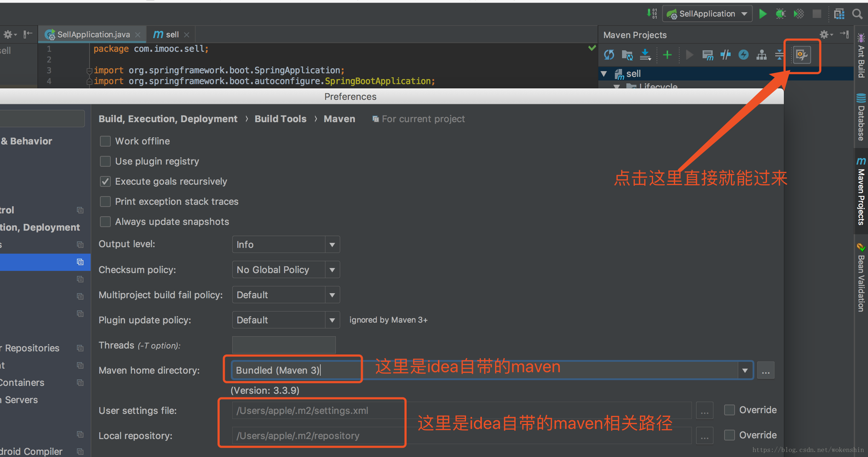868x457 pixels.
Task: Download sources and documentation icon
Action: pyautogui.click(x=646, y=55)
